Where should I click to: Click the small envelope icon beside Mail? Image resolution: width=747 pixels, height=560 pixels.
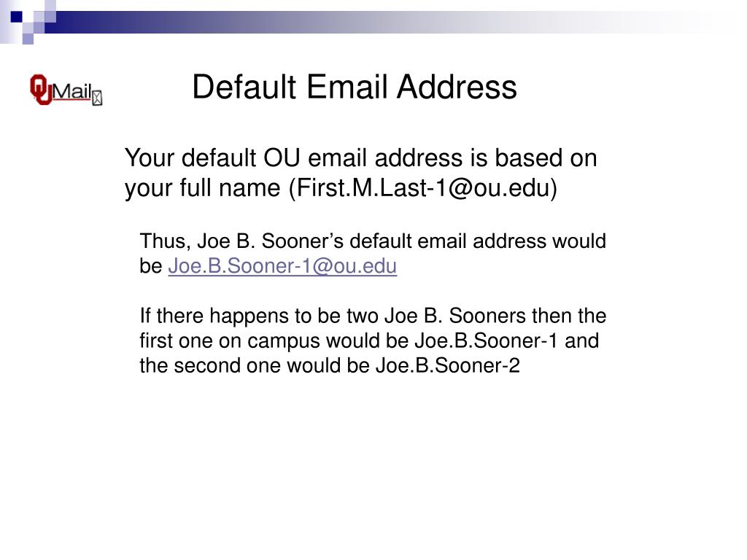97,98
